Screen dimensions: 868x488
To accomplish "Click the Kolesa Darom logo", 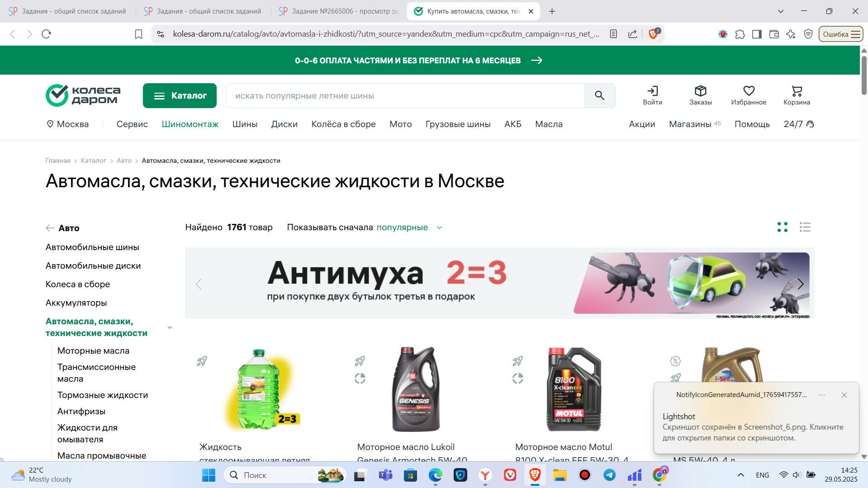I will click(83, 95).
